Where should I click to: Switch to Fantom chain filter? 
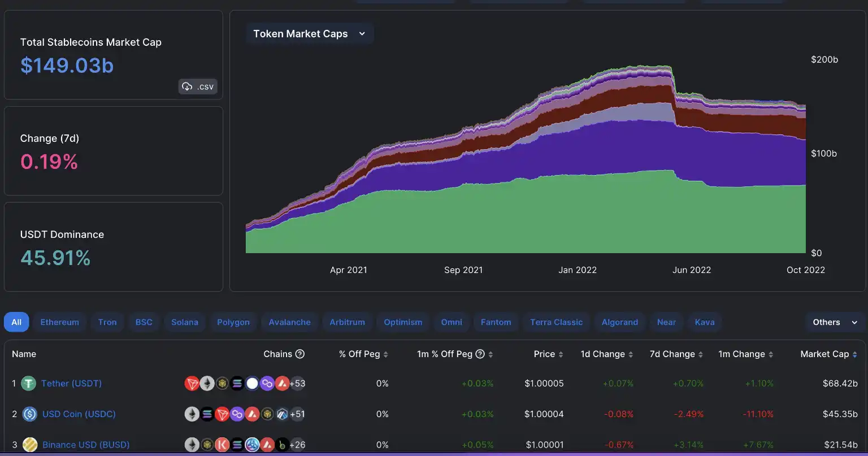tap(496, 322)
